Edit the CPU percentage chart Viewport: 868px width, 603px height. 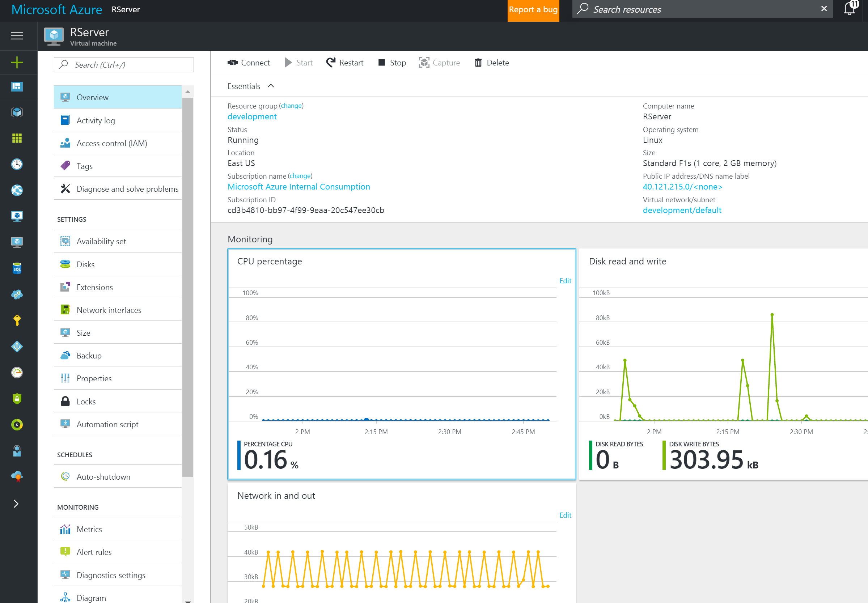coord(565,281)
